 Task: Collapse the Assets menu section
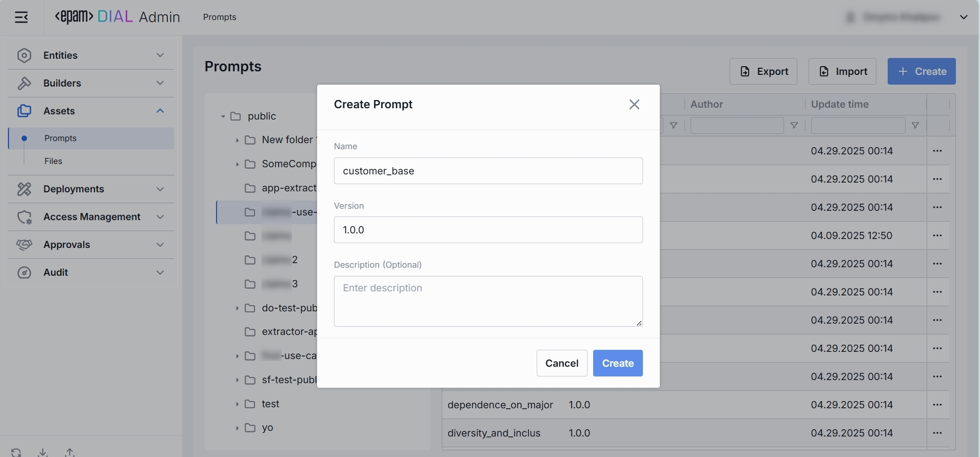click(160, 111)
